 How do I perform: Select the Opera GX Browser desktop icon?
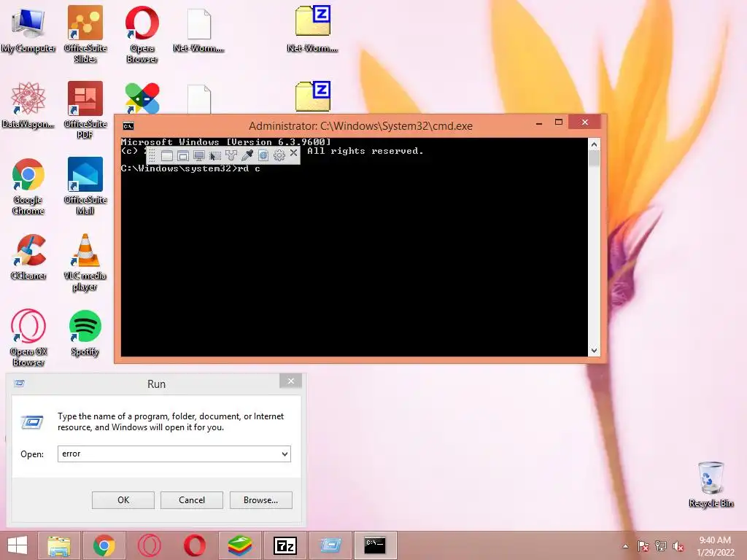coord(28,338)
